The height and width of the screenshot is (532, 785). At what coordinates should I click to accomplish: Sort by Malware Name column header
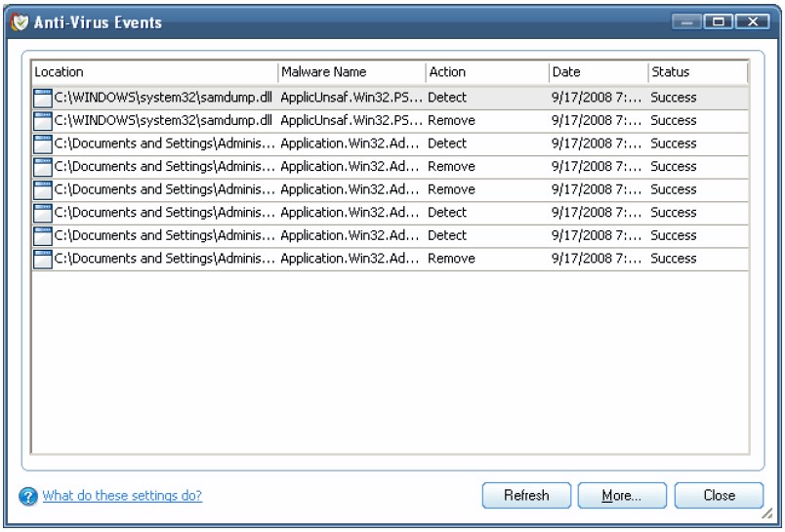[x=351, y=72]
